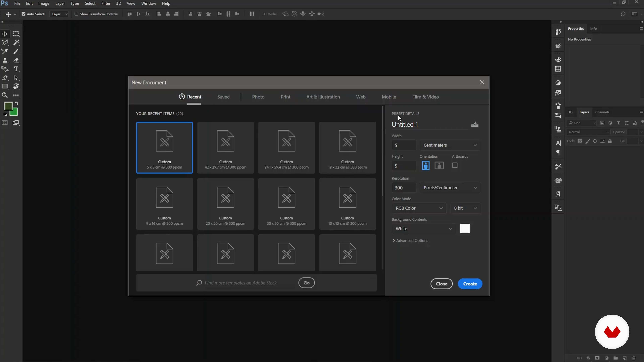644x362 pixels.
Task: Select the Eyedropper tool
Action: (x=5, y=51)
